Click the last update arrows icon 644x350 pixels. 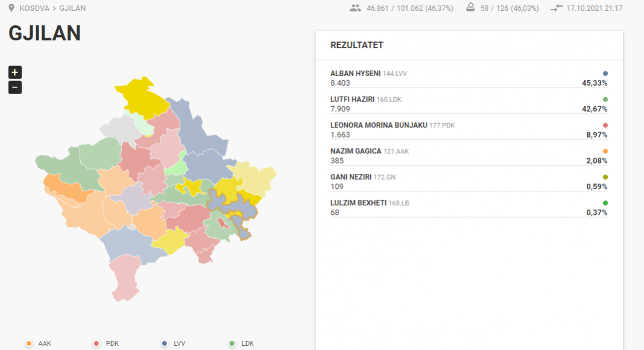point(556,8)
